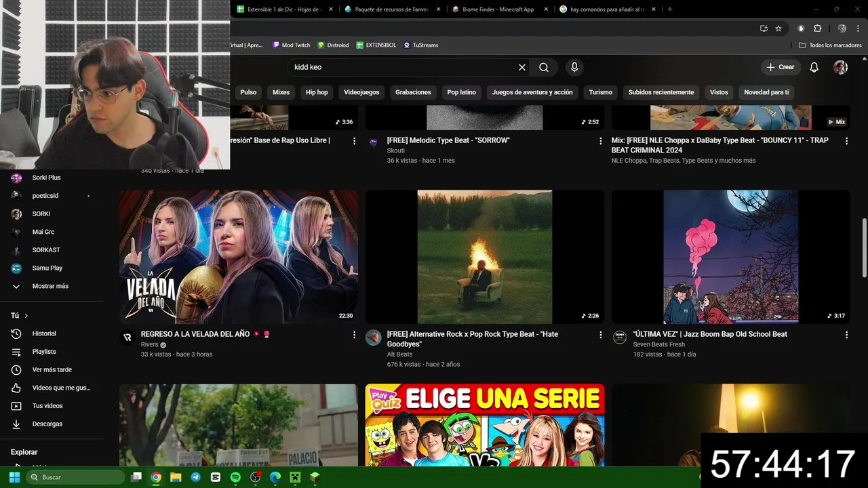Open the Chrome extensions puzzle icon

tap(817, 28)
